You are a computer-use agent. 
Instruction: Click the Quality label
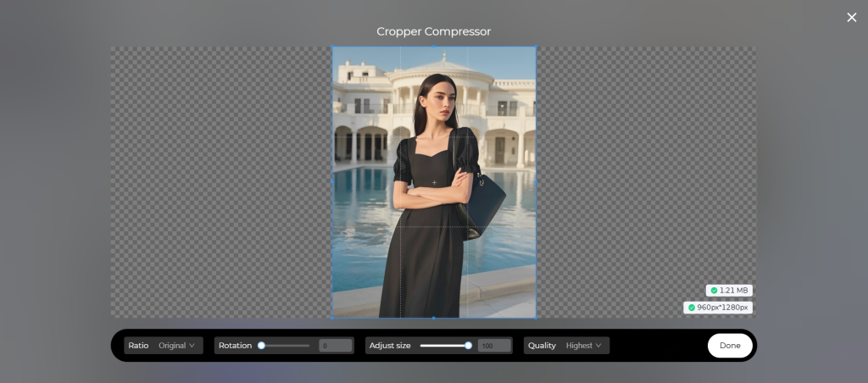542,346
